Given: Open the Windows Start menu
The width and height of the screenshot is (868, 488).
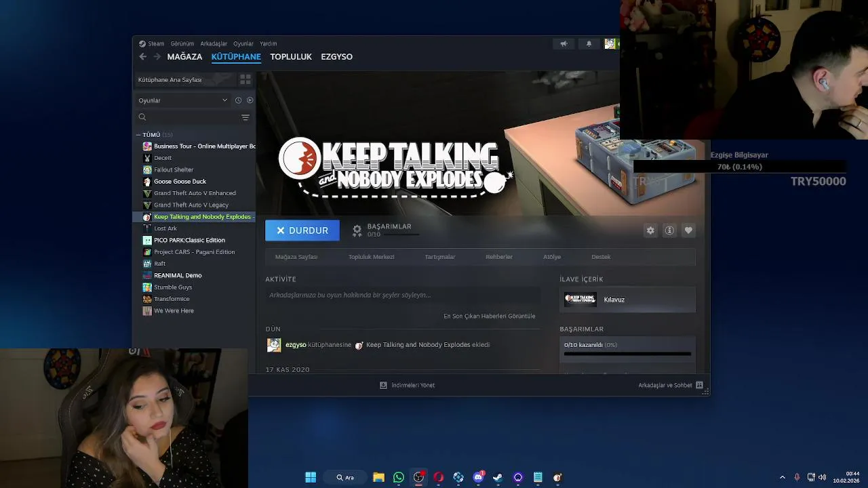Looking at the screenshot, I should tap(311, 477).
